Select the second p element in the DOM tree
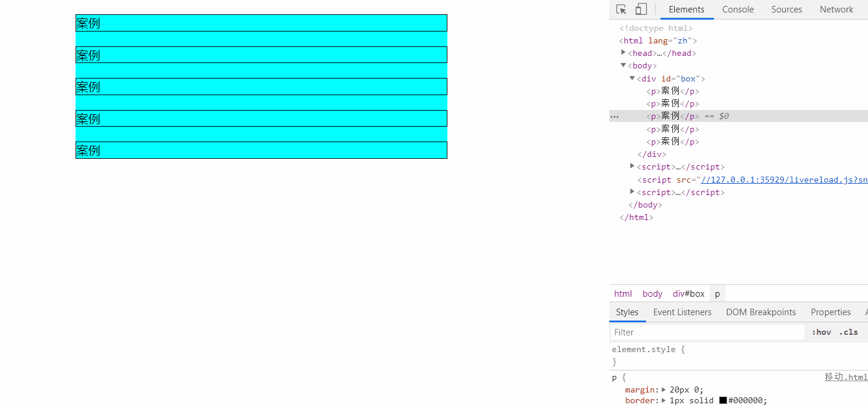Image resolution: width=868 pixels, height=405 pixels. tap(672, 103)
